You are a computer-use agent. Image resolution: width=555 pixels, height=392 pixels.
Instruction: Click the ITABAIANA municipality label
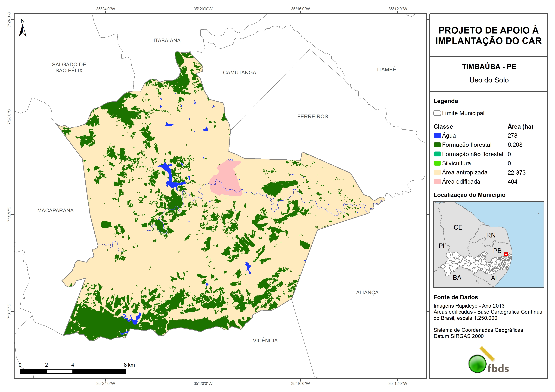pos(167,41)
